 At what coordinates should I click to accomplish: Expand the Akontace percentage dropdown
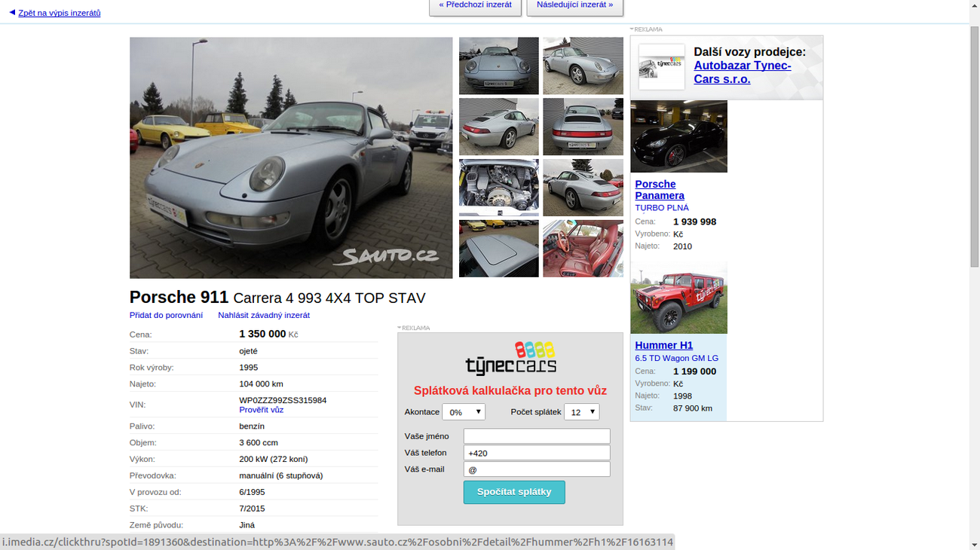coord(464,412)
